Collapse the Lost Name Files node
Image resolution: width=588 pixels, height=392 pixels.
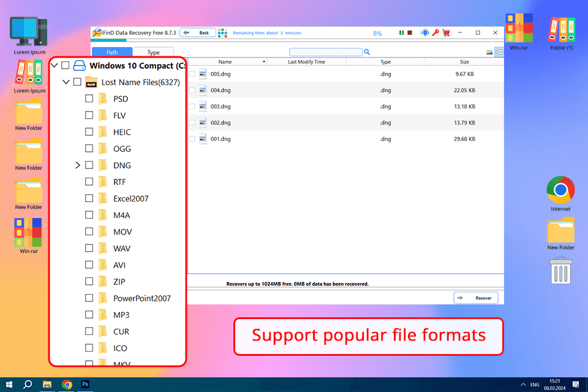tap(66, 82)
